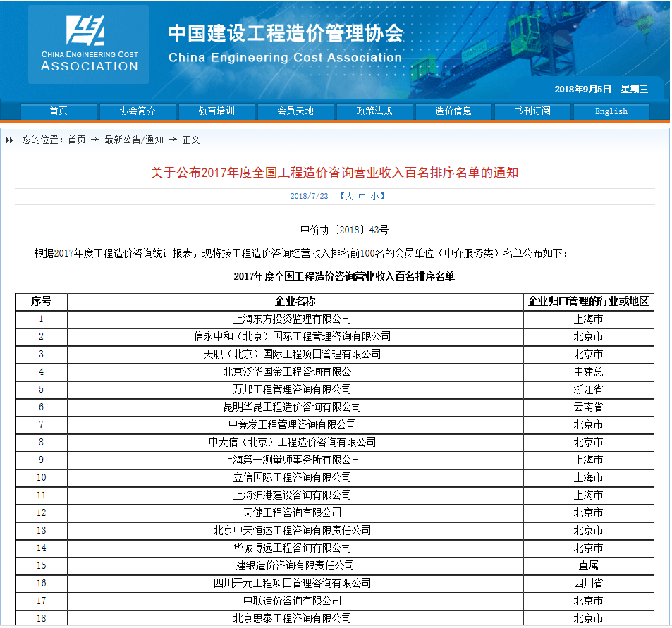
Task: Click 建银造价咨询有限责任公司 cell
Action: pyautogui.click(x=295, y=565)
